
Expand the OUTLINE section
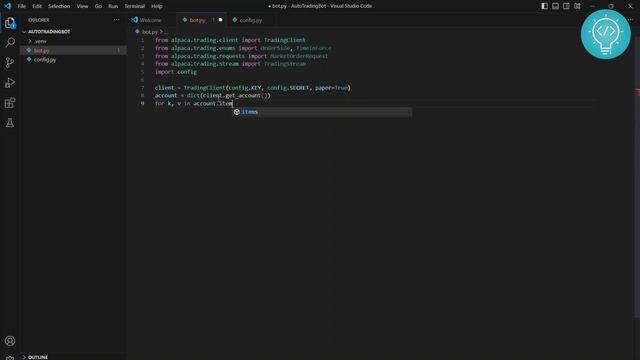point(38,357)
